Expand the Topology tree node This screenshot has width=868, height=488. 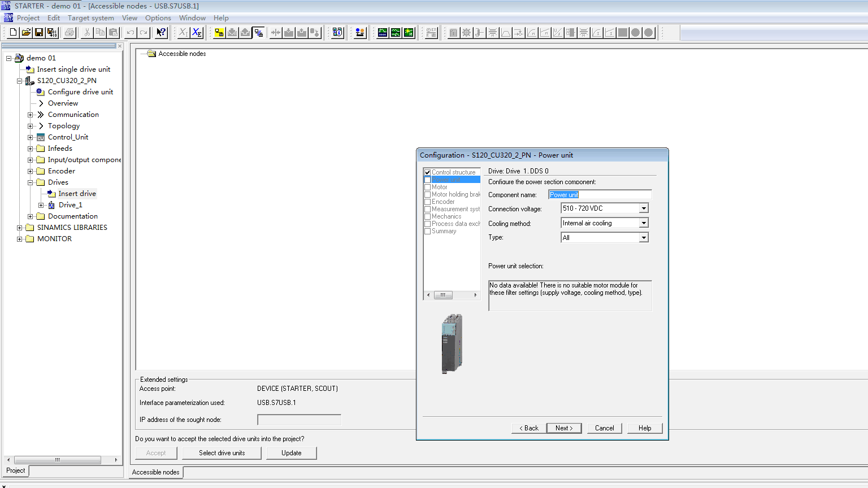point(31,126)
